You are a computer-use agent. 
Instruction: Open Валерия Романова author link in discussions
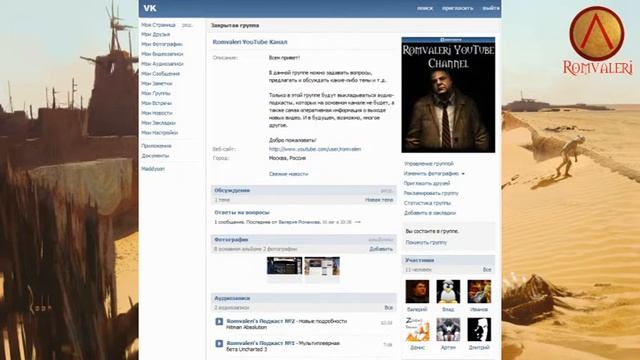point(300,222)
